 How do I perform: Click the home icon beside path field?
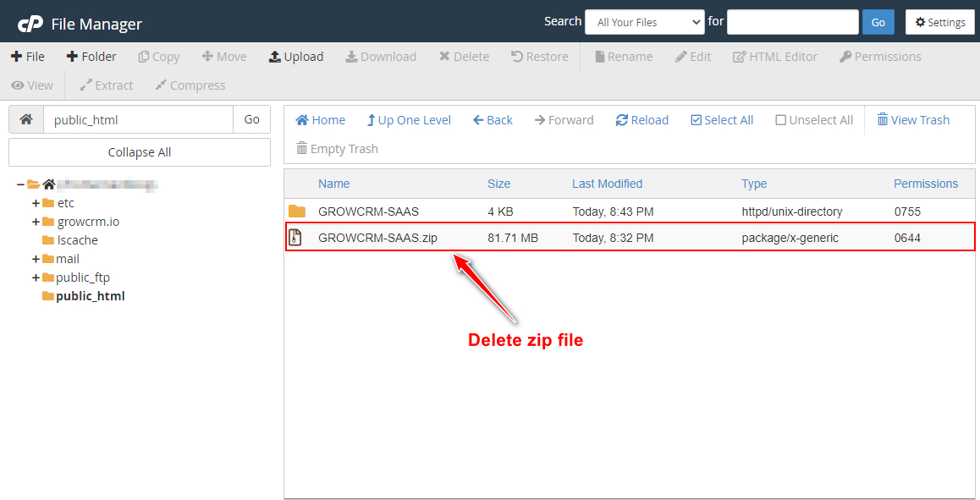[x=26, y=119]
